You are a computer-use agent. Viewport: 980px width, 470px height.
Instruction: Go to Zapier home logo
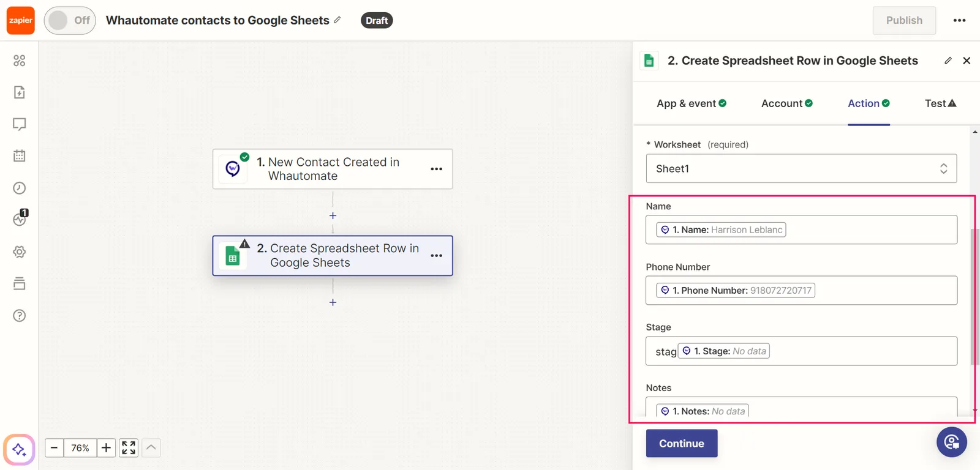tap(21, 21)
